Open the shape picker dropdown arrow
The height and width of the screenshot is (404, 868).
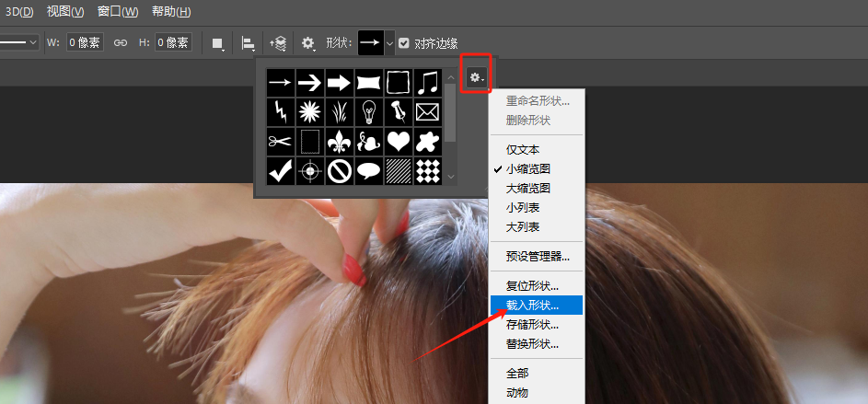(389, 42)
